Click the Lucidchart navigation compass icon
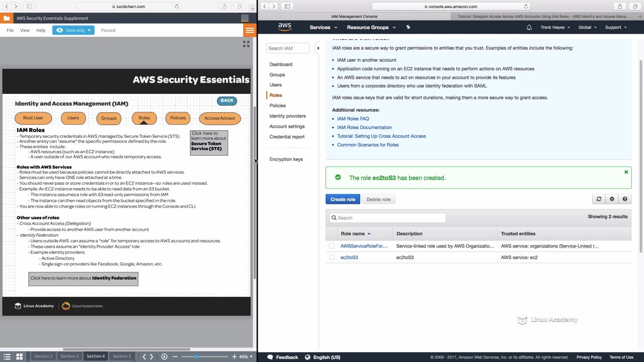 [x=164, y=356]
